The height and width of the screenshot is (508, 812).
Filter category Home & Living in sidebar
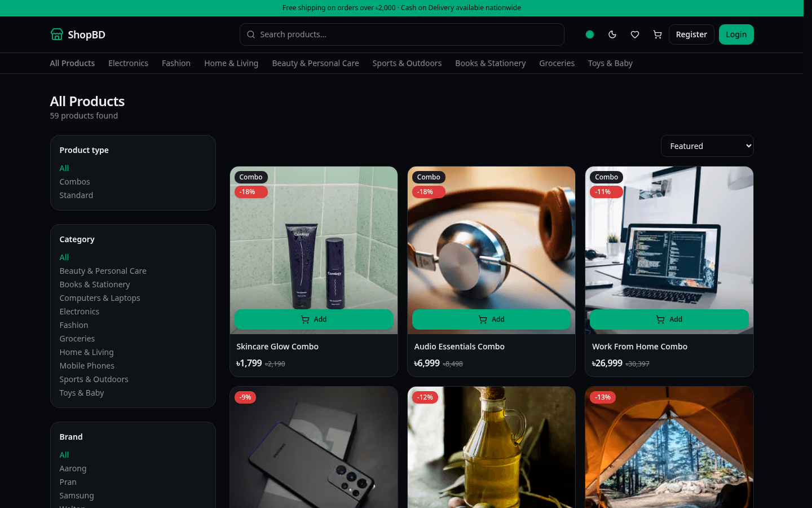(86, 352)
